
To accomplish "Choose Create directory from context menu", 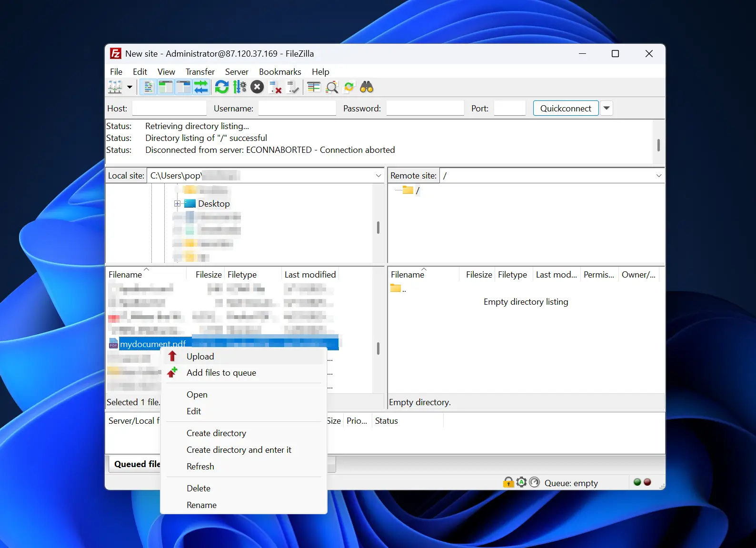I will (x=244, y=433).
